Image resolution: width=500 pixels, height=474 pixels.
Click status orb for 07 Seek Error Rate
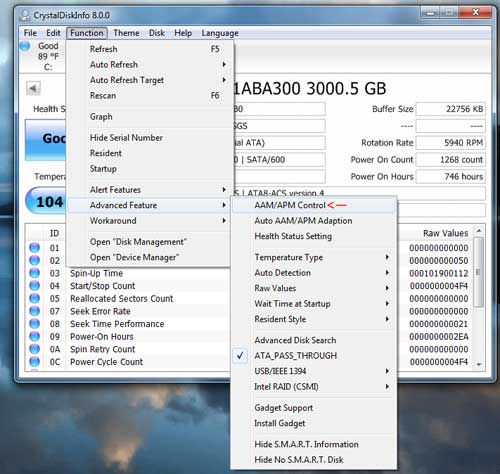click(x=34, y=311)
